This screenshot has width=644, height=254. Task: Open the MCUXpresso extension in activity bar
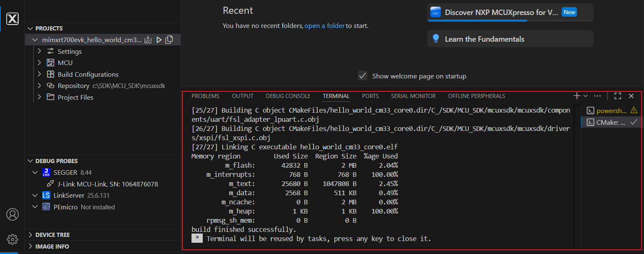(12, 19)
